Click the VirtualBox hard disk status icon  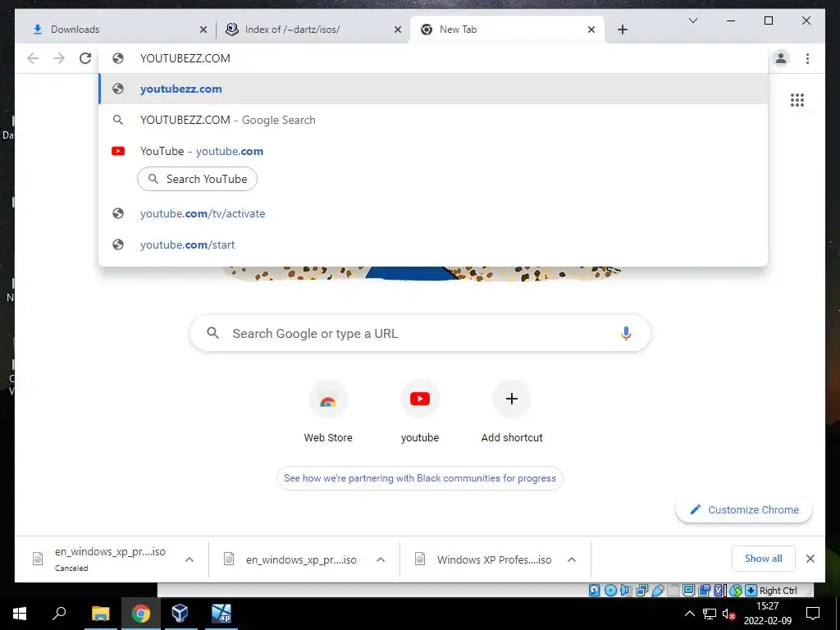point(594,591)
